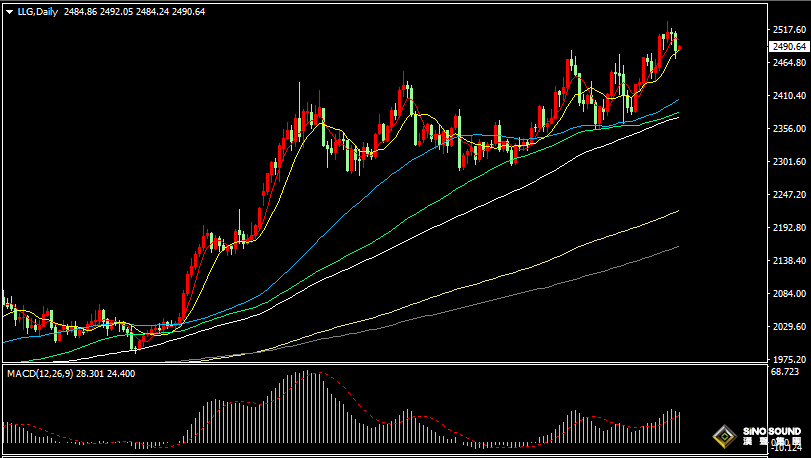Click the 68.723 MACD scale label
Viewport: 811px width, 458px height.
click(x=787, y=372)
